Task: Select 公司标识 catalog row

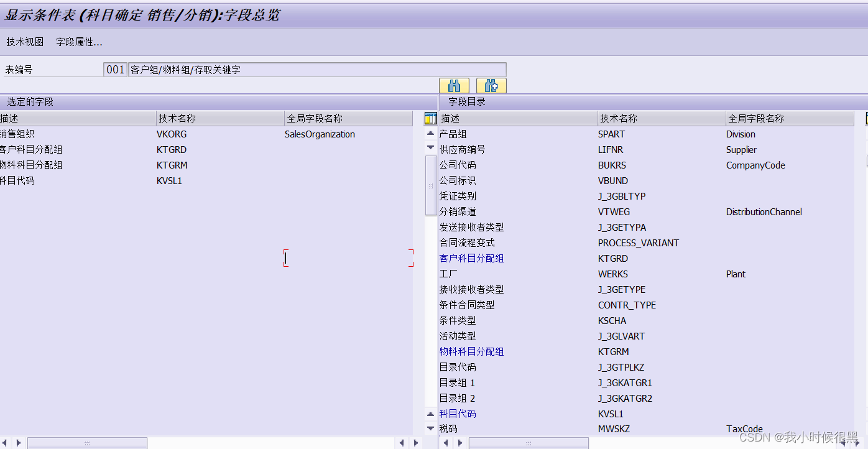Action: tap(458, 181)
